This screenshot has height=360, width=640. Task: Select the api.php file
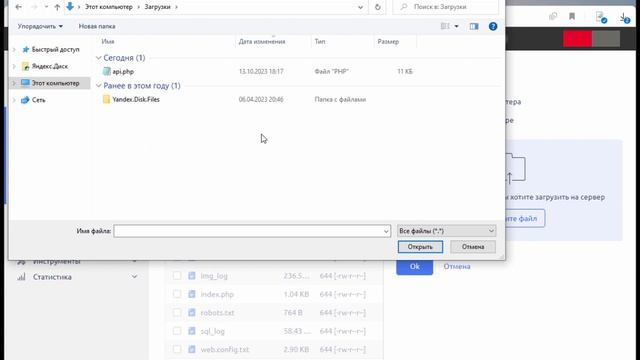coord(123,71)
